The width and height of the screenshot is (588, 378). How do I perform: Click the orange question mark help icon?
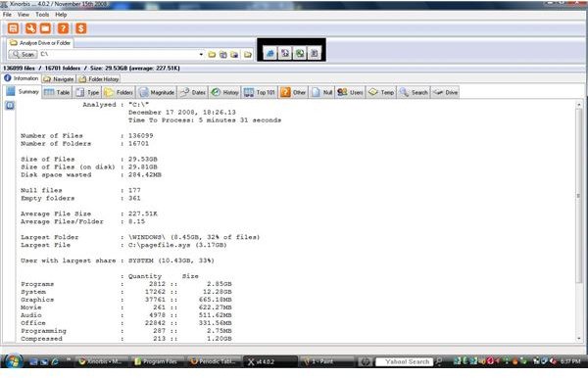tap(63, 28)
